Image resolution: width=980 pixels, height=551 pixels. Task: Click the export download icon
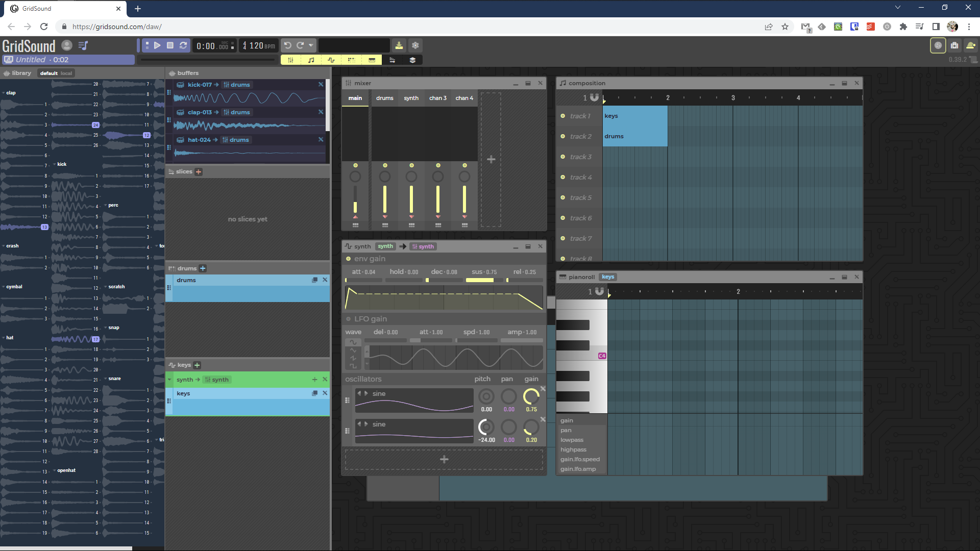point(399,45)
